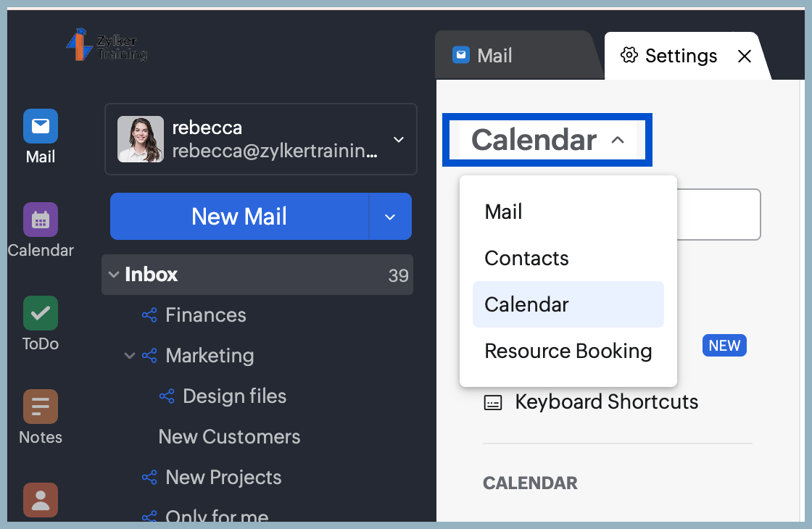812x529 pixels.
Task: Collapse the Inbox folder chevron
Action: click(114, 275)
